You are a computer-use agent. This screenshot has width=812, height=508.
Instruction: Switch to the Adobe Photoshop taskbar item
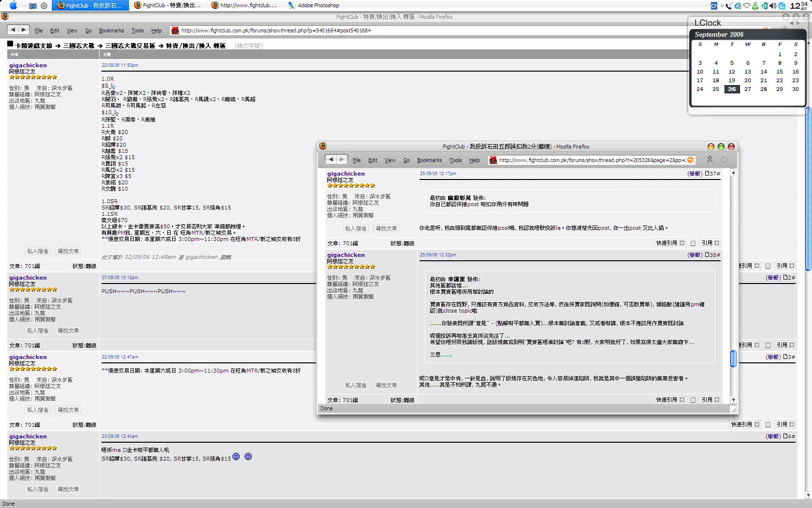tap(314, 5)
